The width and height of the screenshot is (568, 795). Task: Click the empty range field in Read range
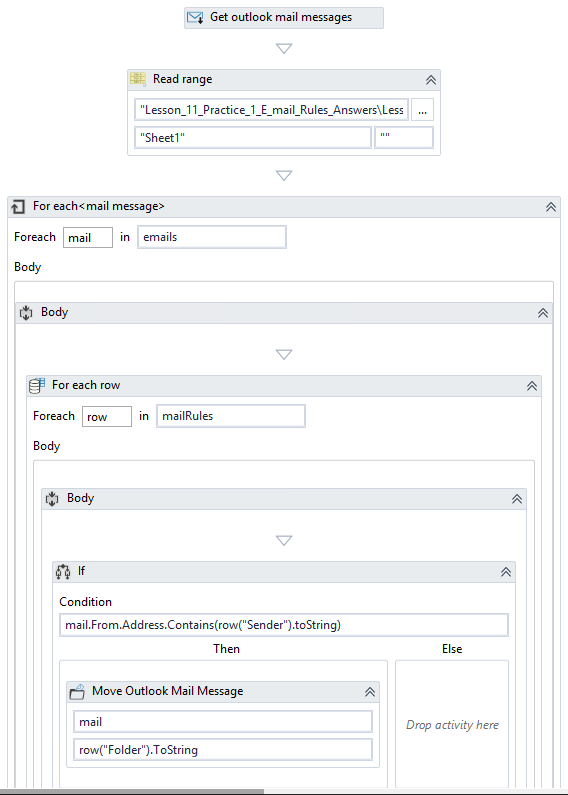[404, 137]
